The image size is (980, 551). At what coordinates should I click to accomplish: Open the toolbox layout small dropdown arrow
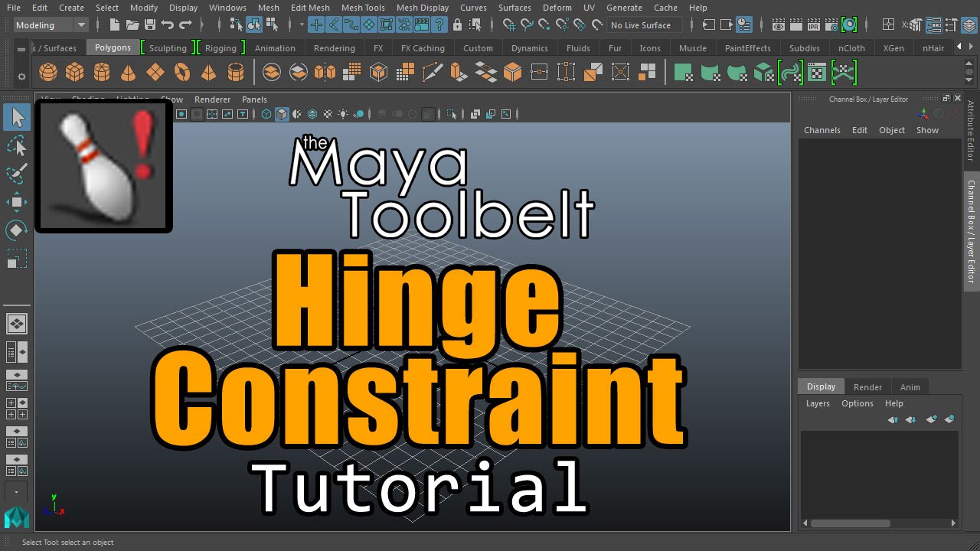[x=17, y=492]
